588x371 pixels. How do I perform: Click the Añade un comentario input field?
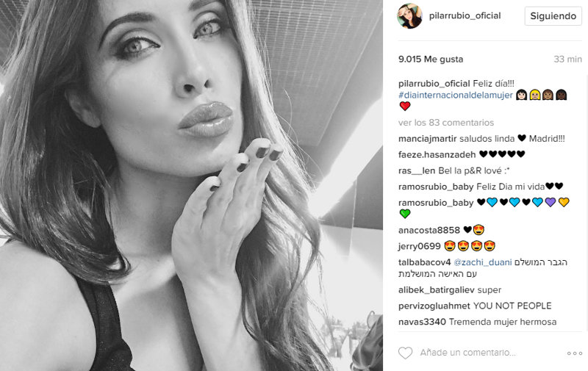[467, 353]
